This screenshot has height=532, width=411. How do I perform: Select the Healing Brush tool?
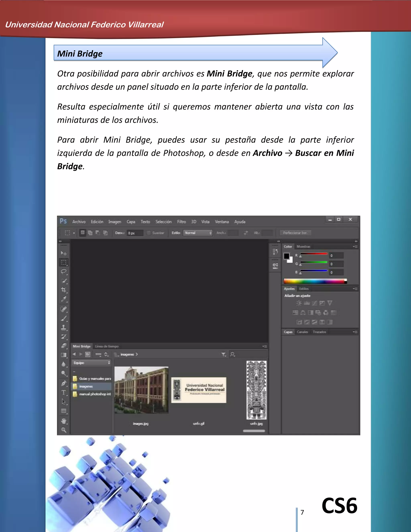coord(64,309)
